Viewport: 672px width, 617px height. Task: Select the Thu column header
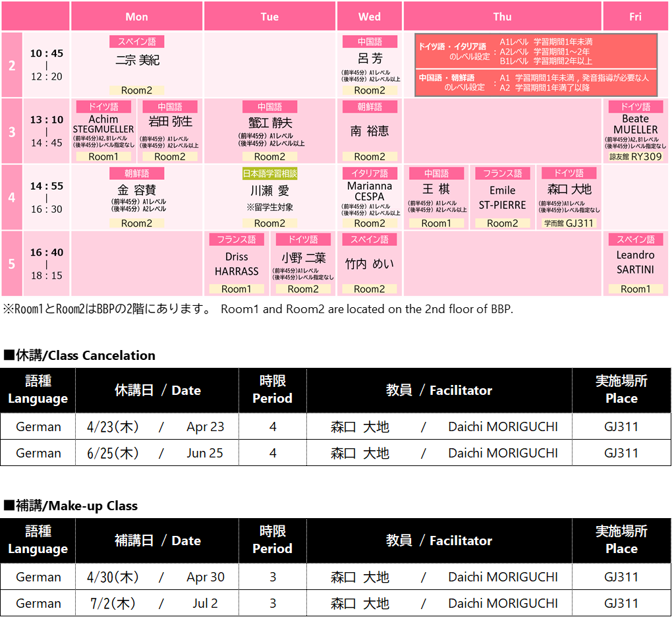(502, 16)
